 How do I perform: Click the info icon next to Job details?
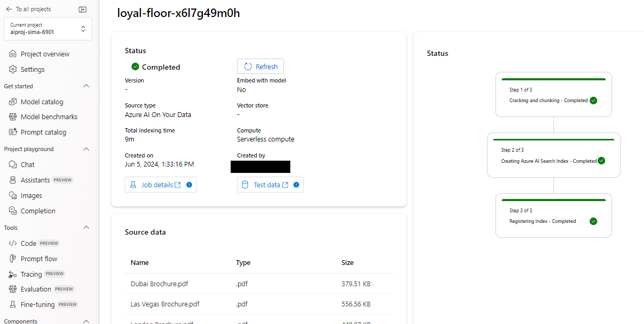point(189,185)
